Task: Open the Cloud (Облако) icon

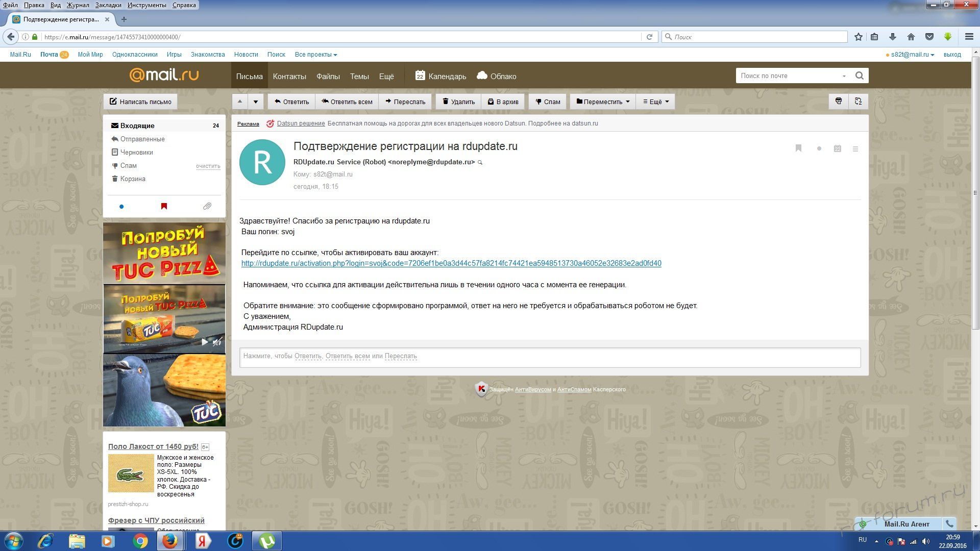Action: coord(482,76)
